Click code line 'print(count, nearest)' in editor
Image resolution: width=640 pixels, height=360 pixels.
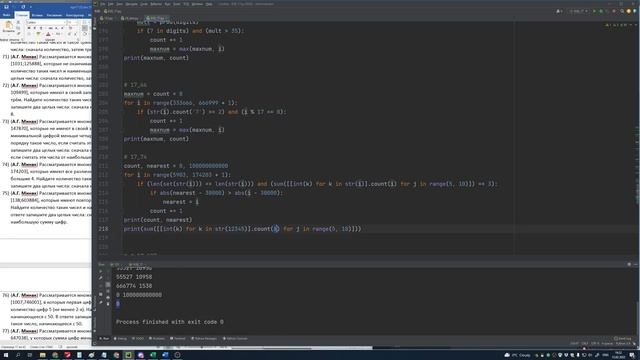pos(158,220)
